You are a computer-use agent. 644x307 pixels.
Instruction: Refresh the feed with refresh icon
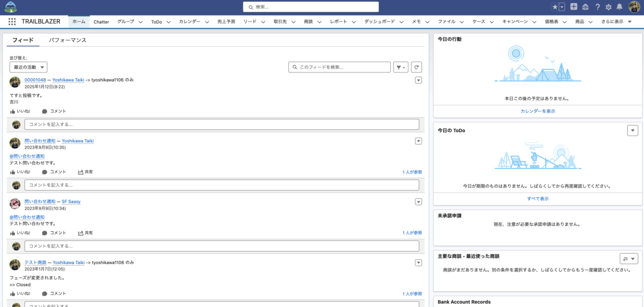[x=416, y=67]
